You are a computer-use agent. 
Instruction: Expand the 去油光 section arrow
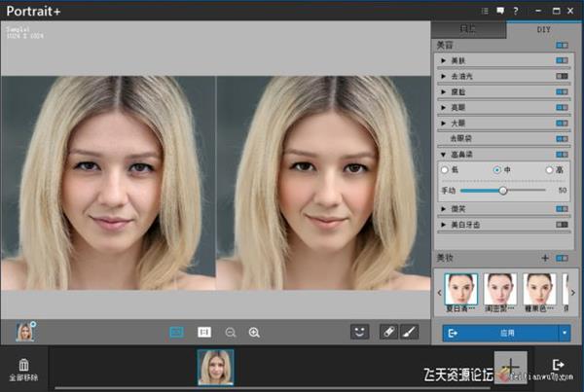[443, 76]
